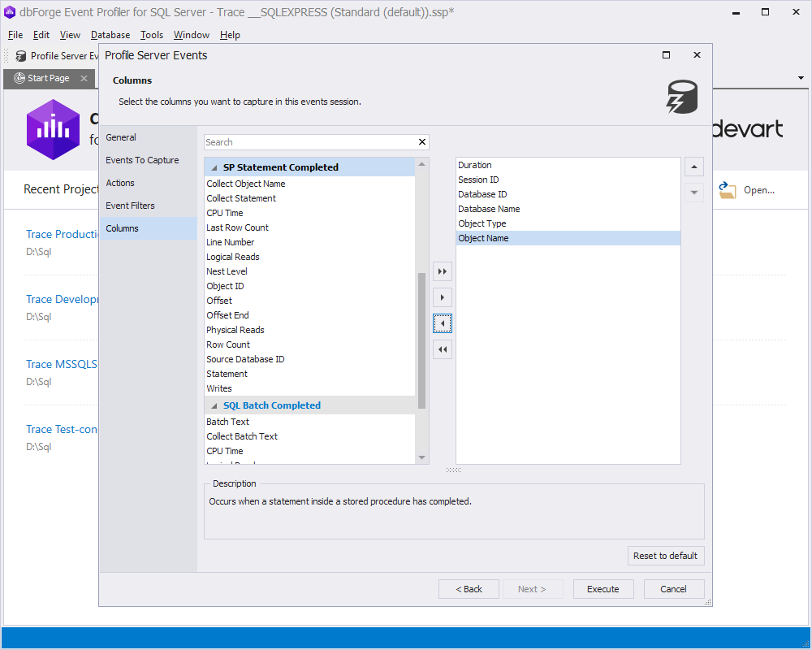Open the Trace MSSQLS recent project
Screen dimensions: 812x650
62,364
